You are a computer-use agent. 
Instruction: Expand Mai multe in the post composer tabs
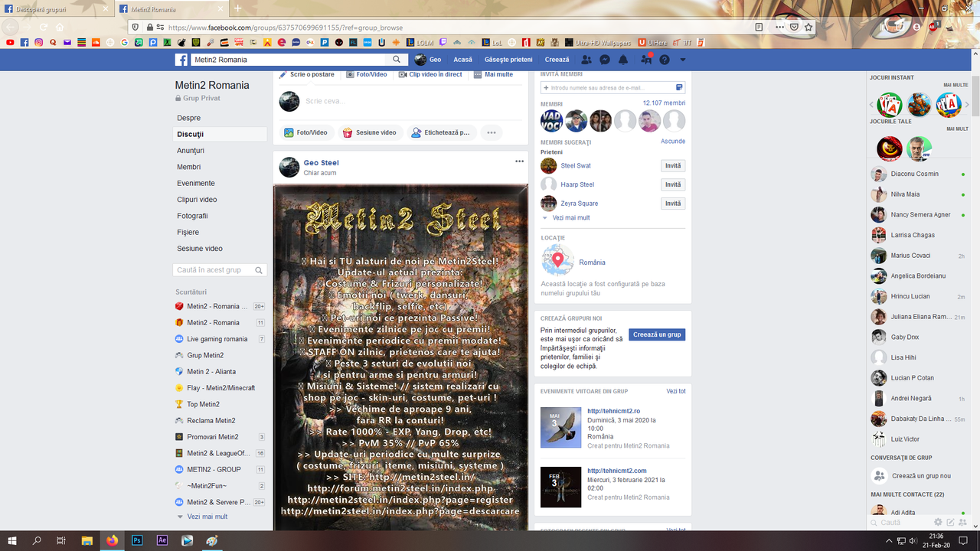tap(494, 74)
